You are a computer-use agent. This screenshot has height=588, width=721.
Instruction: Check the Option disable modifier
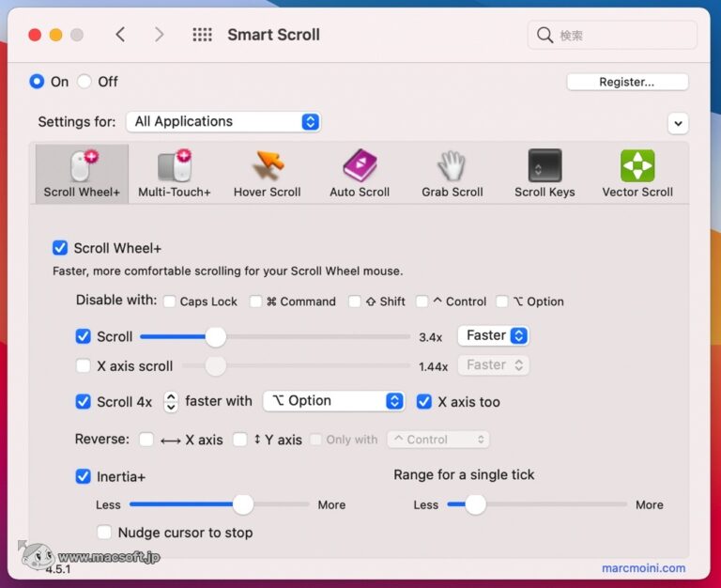[x=502, y=302]
